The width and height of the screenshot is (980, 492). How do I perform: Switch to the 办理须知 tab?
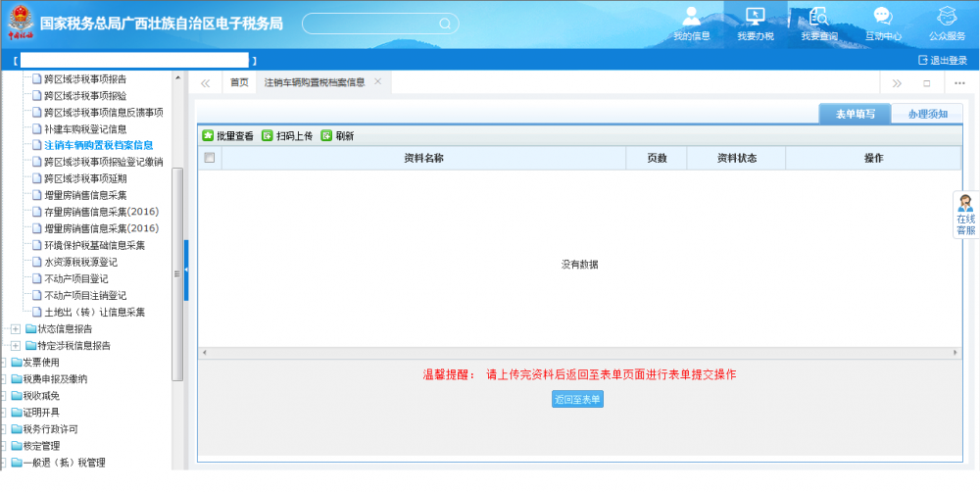tap(926, 114)
